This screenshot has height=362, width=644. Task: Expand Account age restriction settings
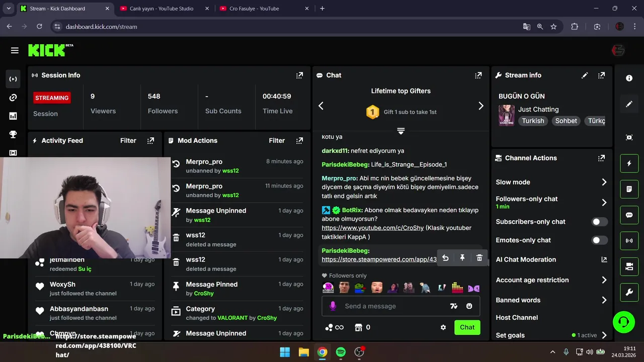point(604,280)
